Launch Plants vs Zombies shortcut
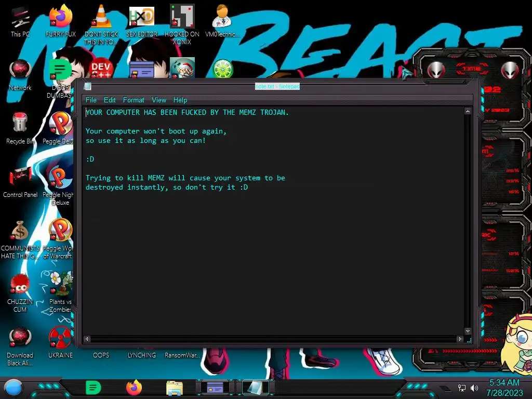The height and width of the screenshot is (399, 532). click(60, 292)
